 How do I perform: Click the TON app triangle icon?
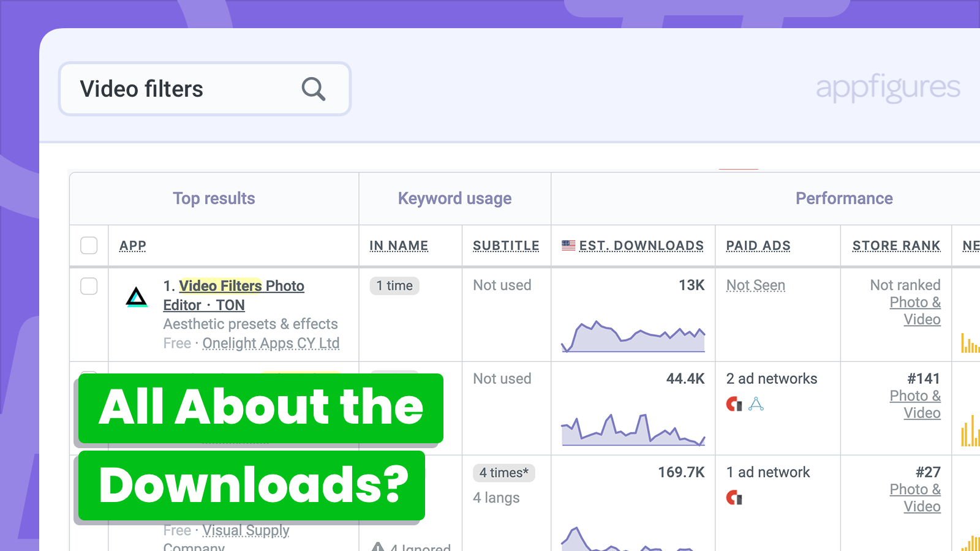(x=137, y=297)
